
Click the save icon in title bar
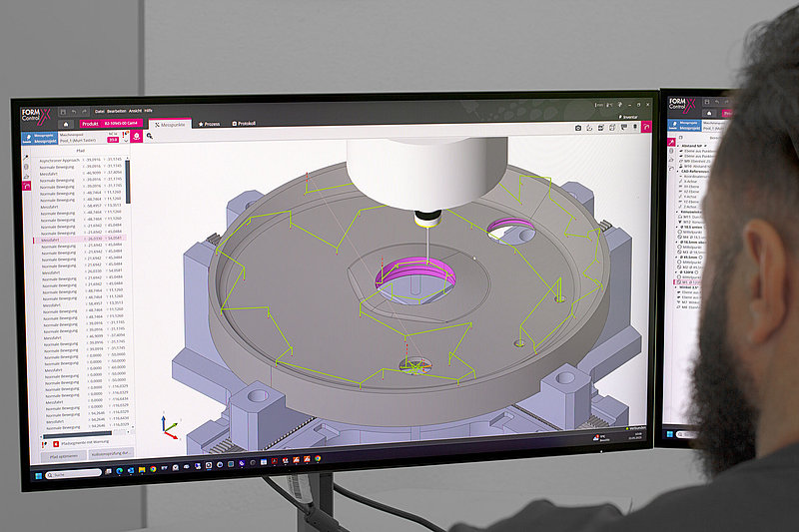pos(63,112)
